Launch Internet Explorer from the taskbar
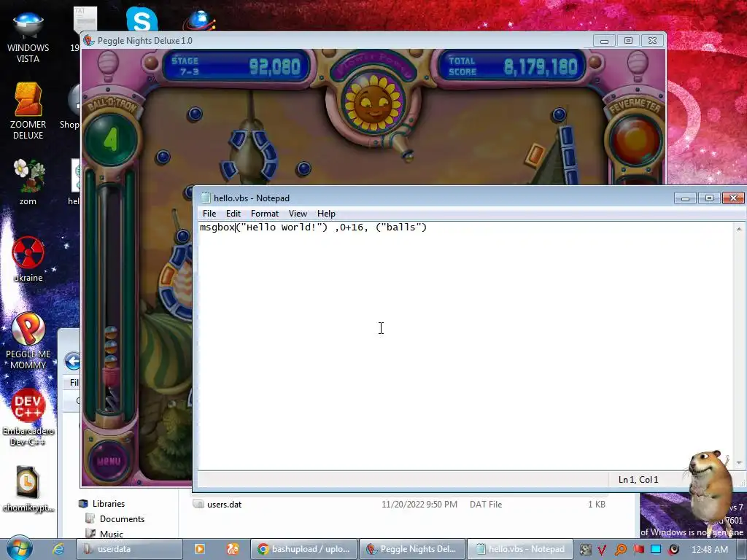Viewport: 747px width, 560px height. pyautogui.click(x=58, y=549)
